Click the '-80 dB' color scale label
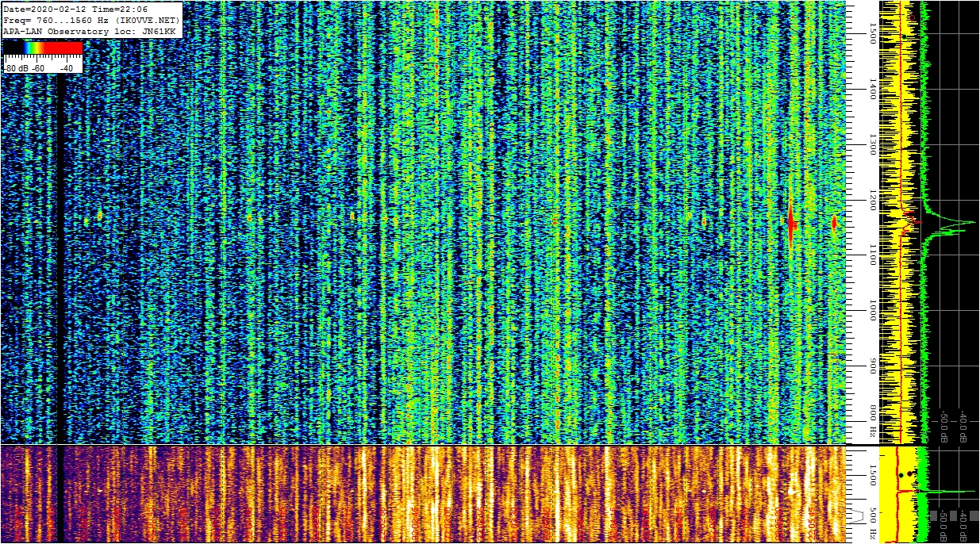 (16, 68)
